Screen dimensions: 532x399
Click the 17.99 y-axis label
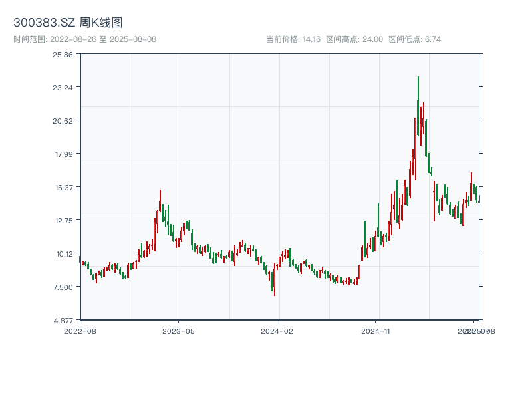(x=64, y=154)
